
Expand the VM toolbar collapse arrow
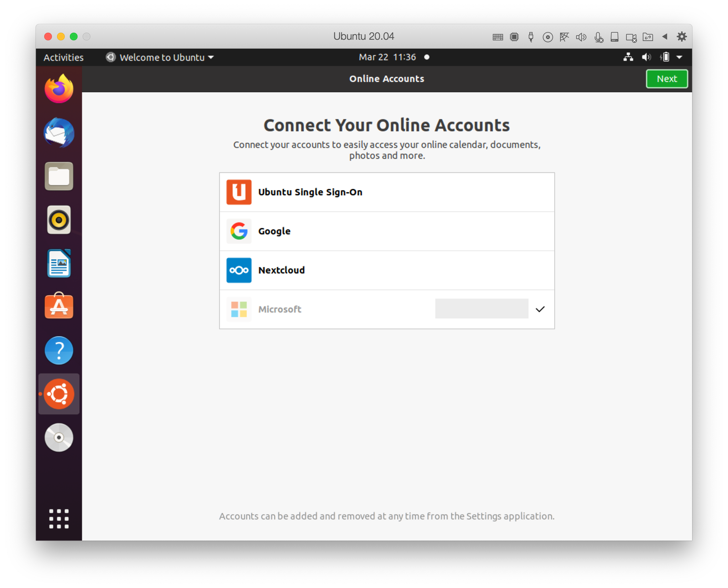[x=665, y=37]
